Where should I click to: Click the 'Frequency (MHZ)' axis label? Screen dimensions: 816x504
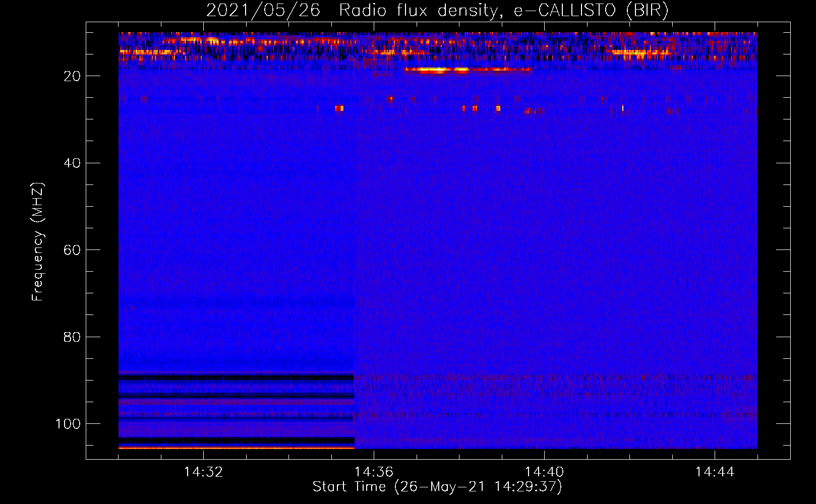[38, 241]
